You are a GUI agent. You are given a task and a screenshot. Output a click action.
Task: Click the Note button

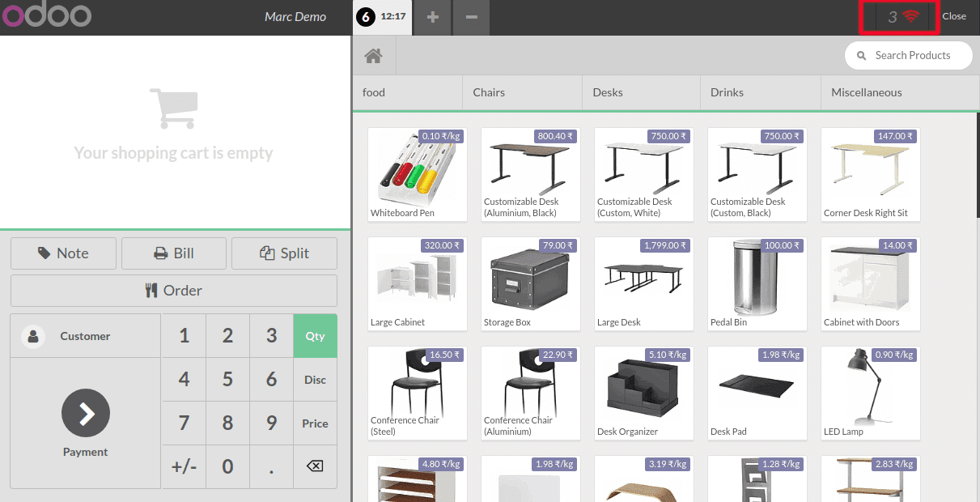[63, 253]
